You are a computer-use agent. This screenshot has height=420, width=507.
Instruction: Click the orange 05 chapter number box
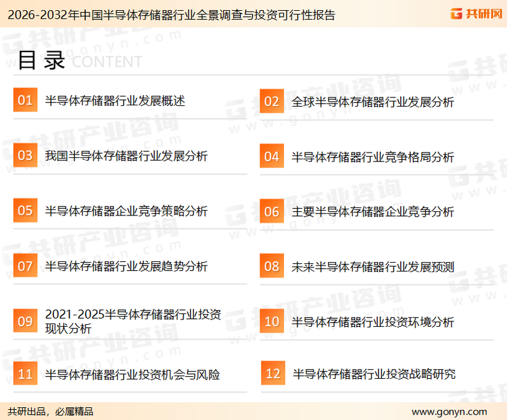click(x=25, y=210)
